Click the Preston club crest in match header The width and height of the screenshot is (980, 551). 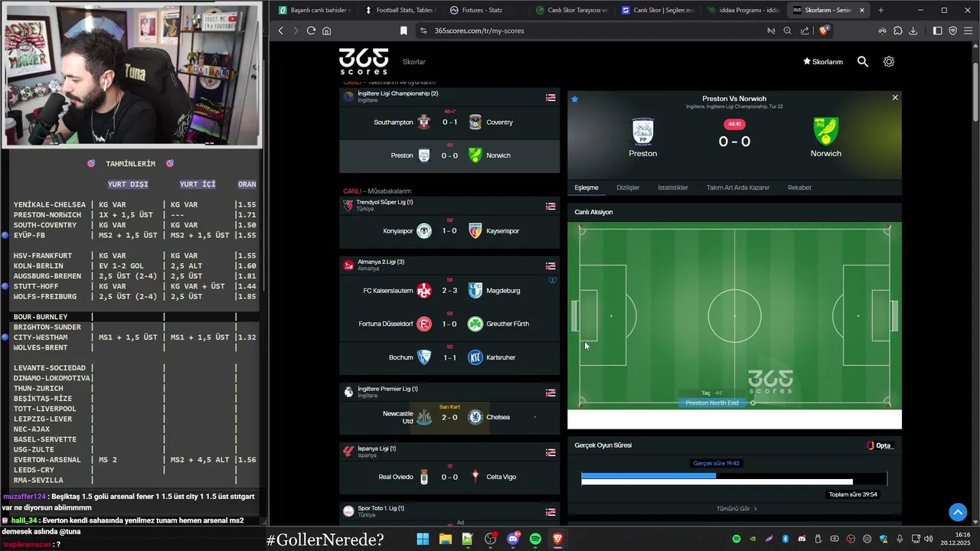pyautogui.click(x=643, y=131)
